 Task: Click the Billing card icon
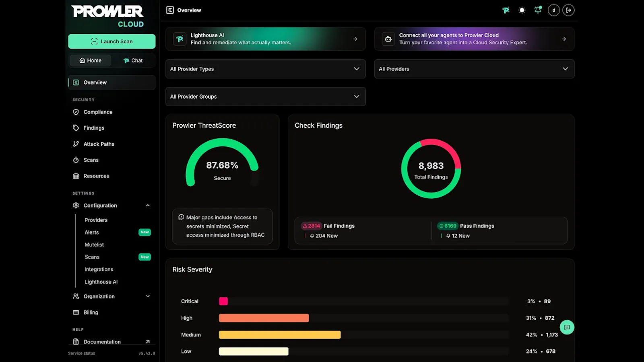click(76, 313)
